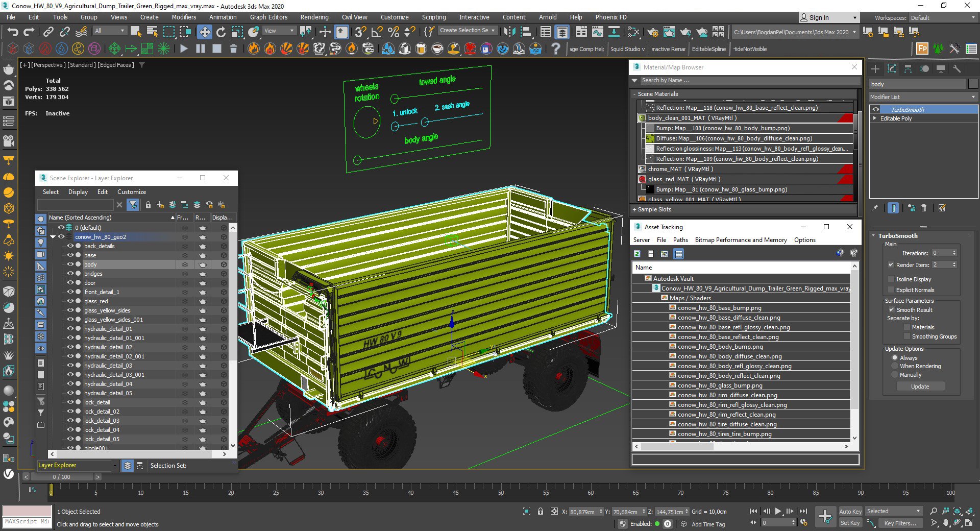Open the Graph Editors menu

[x=269, y=17]
